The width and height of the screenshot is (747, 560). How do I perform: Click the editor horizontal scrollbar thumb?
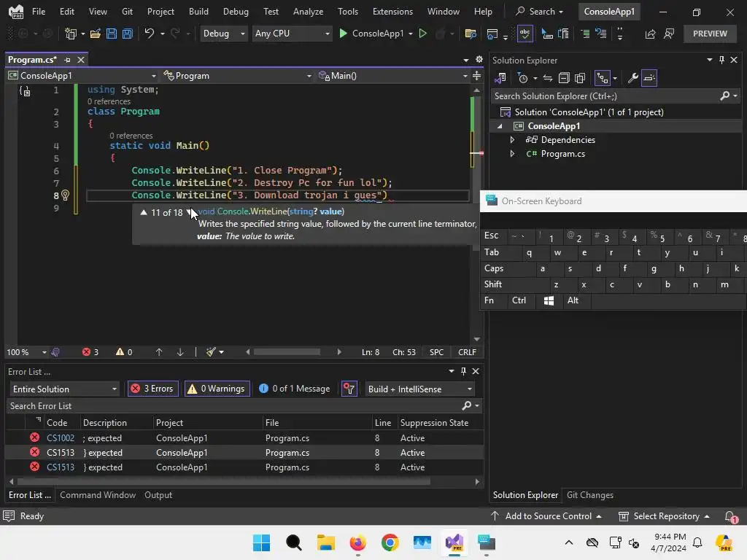pyautogui.click(x=287, y=352)
